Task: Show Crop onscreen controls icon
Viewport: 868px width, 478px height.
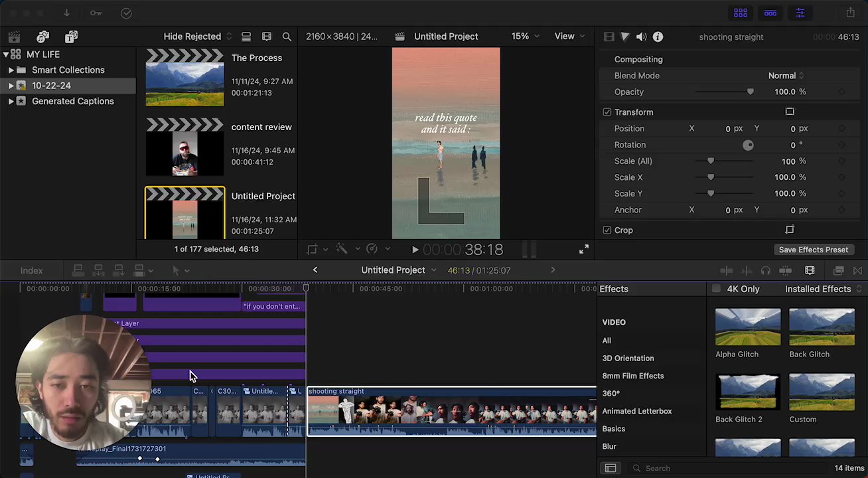Action: pyautogui.click(x=790, y=230)
